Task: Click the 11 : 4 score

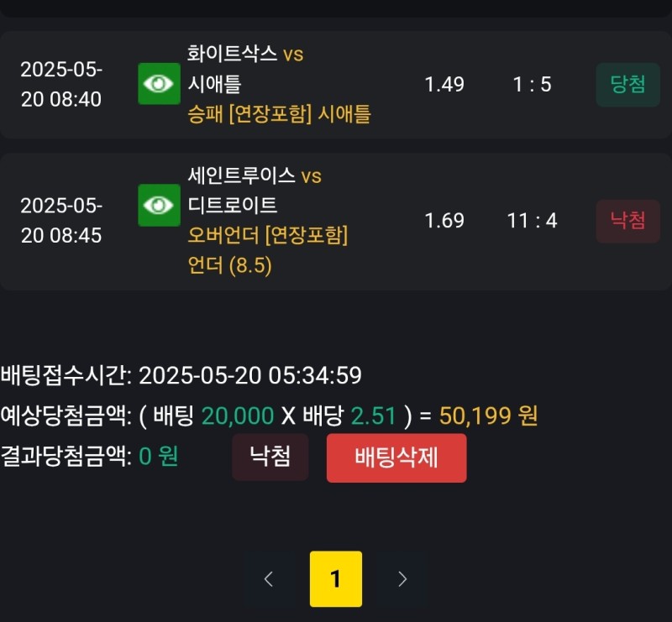Action: [533, 221]
